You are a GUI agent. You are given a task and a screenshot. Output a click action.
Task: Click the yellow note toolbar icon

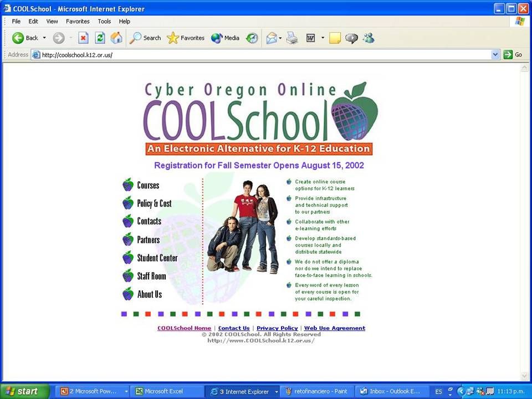(335, 38)
